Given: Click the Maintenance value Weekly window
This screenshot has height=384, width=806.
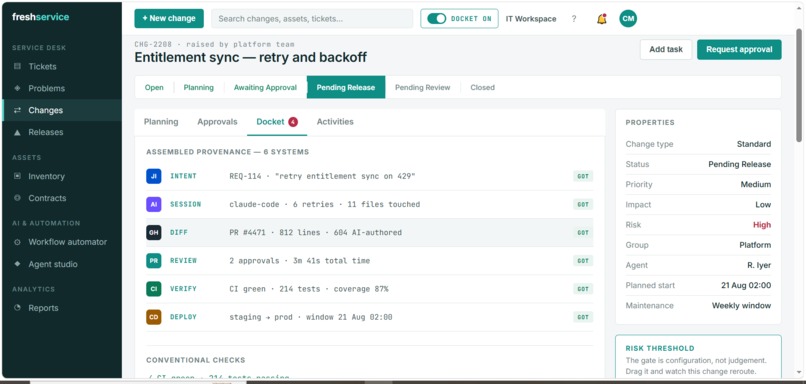Looking at the screenshot, I should point(741,305).
